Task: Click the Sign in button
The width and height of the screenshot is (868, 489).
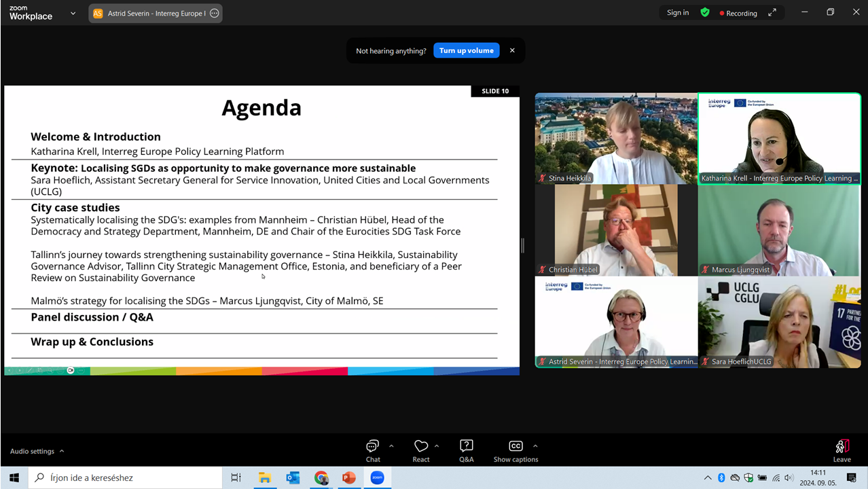Action: (x=677, y=13)
